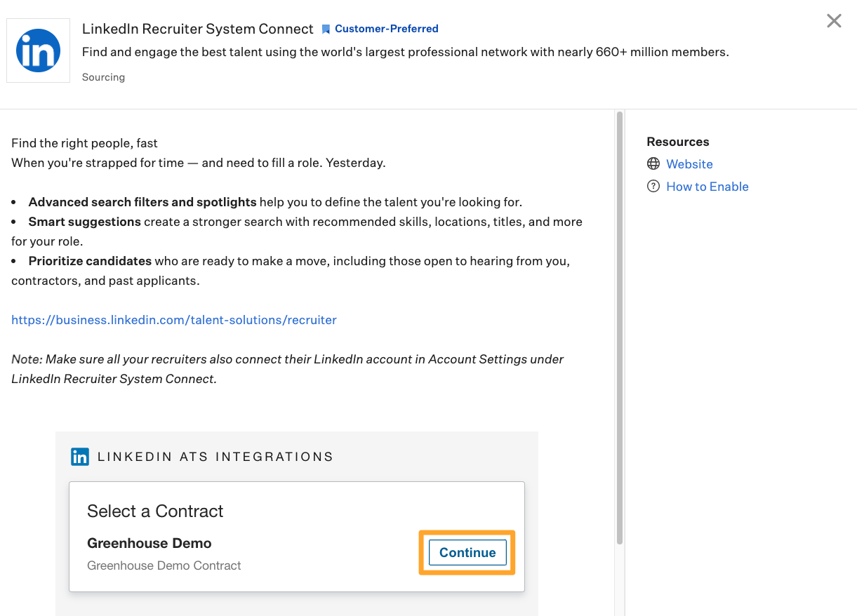The height and width of the screenshot is (616, 857).
Task: Click the LinkedIn logo tile
Action: 38,51
